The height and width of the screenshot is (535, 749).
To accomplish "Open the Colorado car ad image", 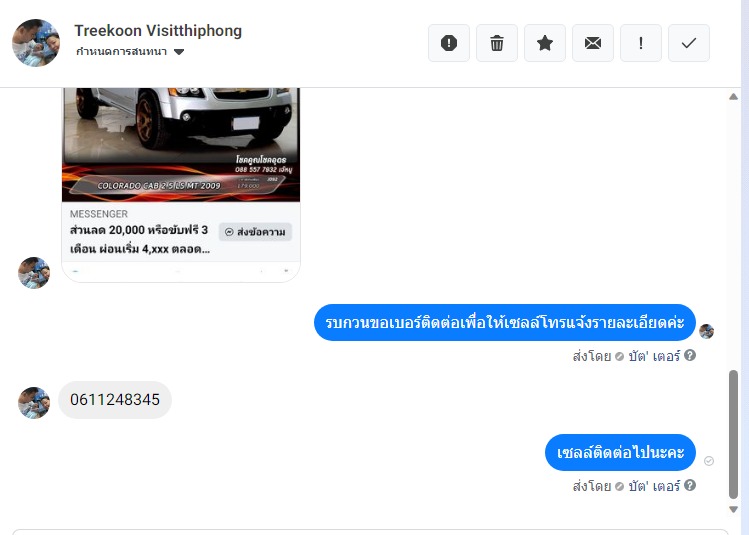I will [x=181, y=144].
